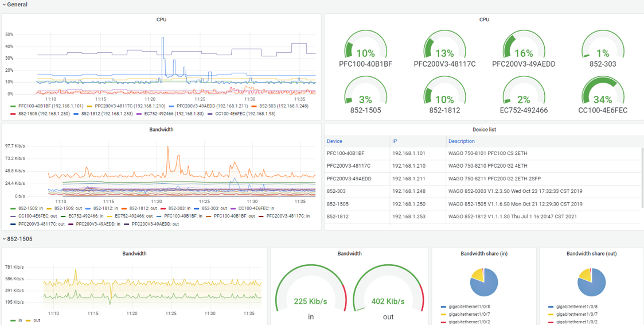This screenshot has height=325, width=644.
Task: Open the General row Bandwidth panel title menu
Action: 161,129
